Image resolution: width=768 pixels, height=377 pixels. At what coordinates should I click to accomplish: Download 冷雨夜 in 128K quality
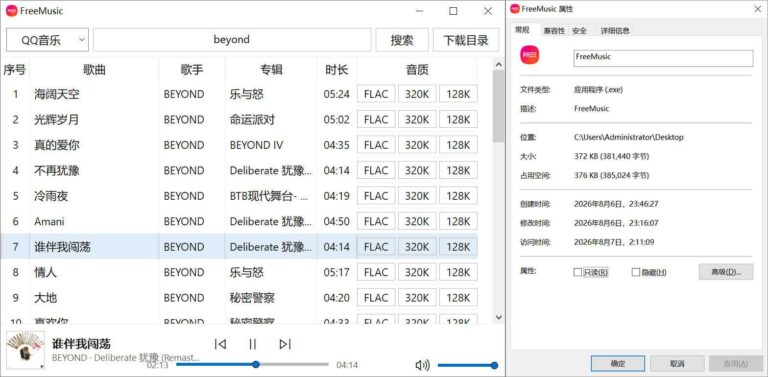[x=458, y=196]
